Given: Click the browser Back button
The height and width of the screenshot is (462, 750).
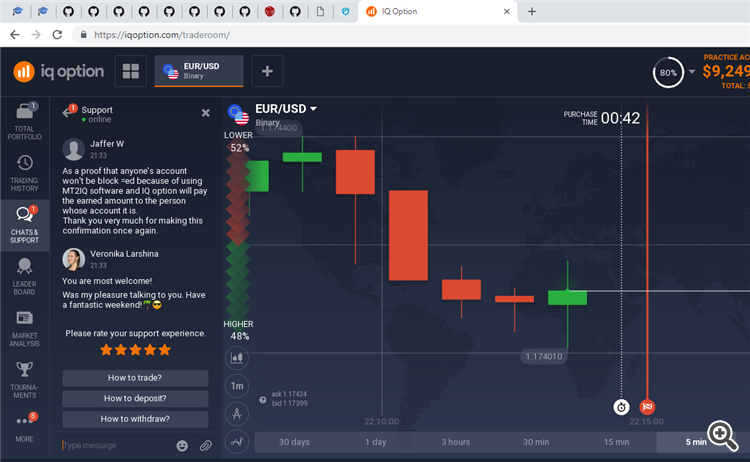Looking at the screenshot, I should (15, 35).
